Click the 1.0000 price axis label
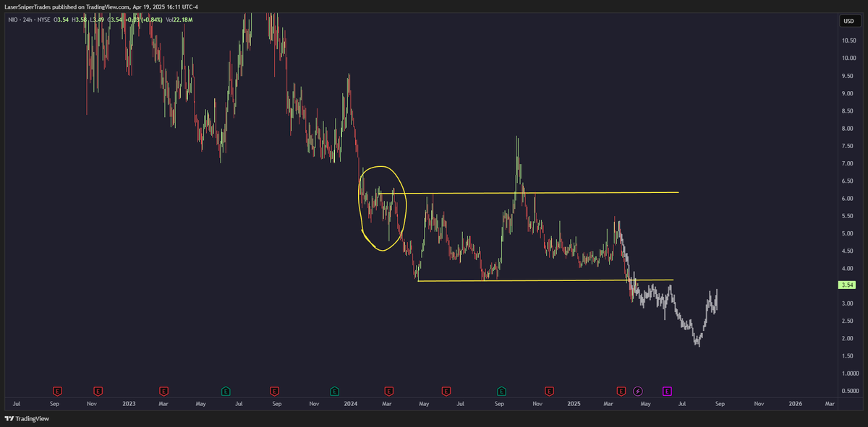This screenshot has width=868, height=427. click(849, 373)
